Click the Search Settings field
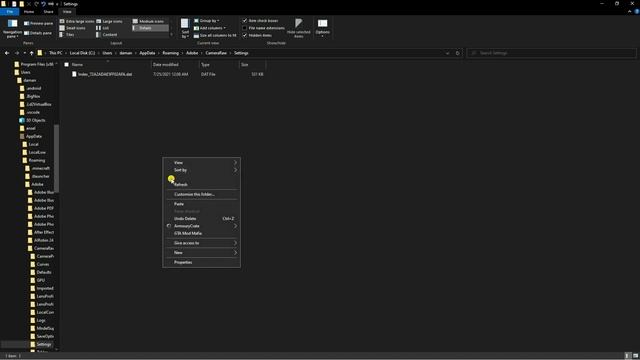 tap(551, 53)
